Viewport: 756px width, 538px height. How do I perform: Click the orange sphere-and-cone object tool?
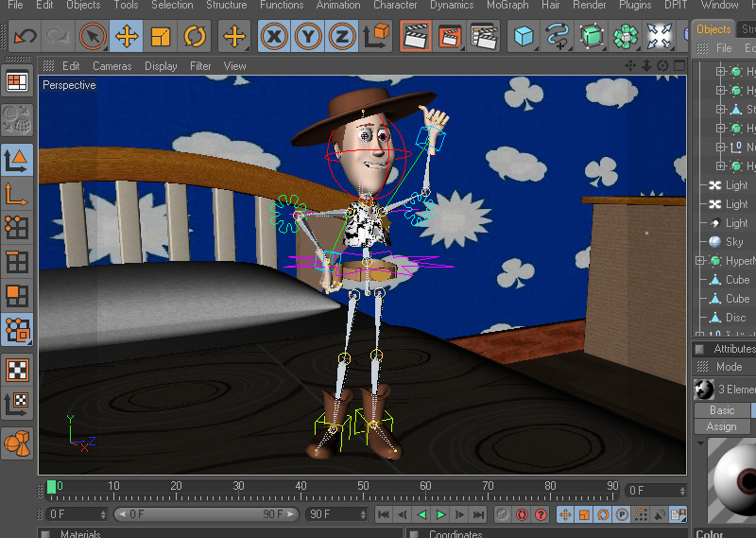coord(17,443)
